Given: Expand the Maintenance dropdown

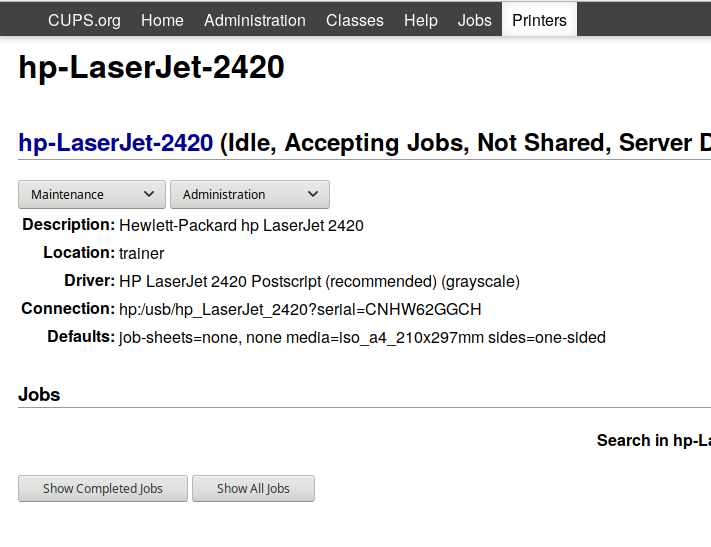Looking at the screenshot, I should [92, 194].
